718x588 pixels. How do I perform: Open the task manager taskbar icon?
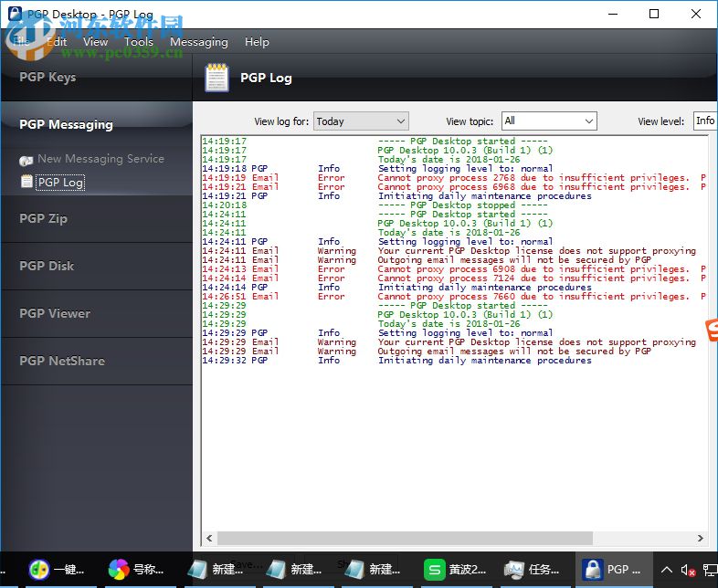(513, 570)
